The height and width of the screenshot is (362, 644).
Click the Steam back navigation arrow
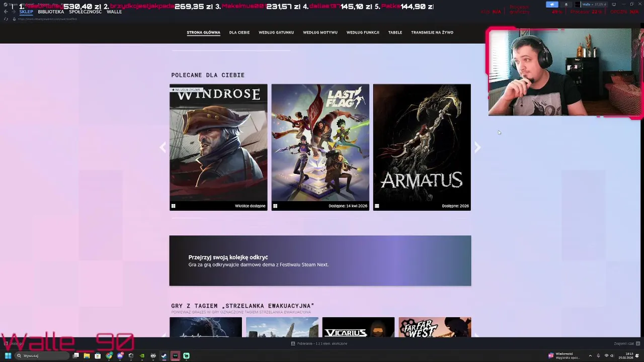[6, 12]
